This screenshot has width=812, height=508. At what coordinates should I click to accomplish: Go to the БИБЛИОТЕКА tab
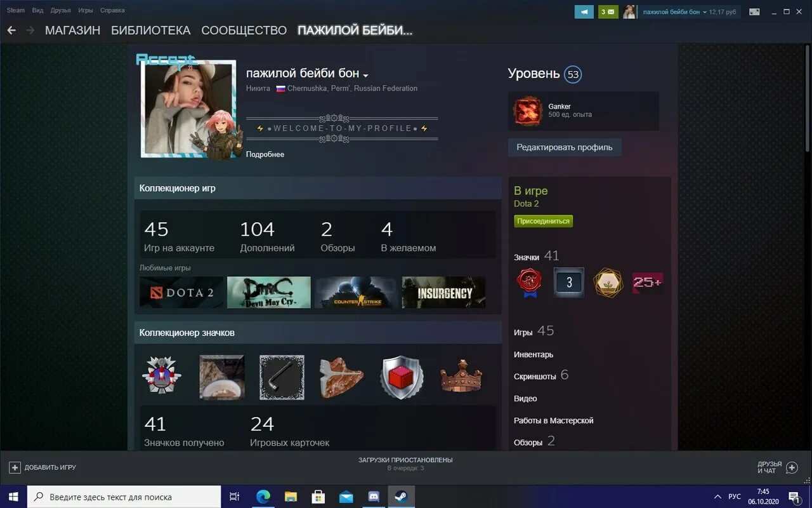[150, 30]
